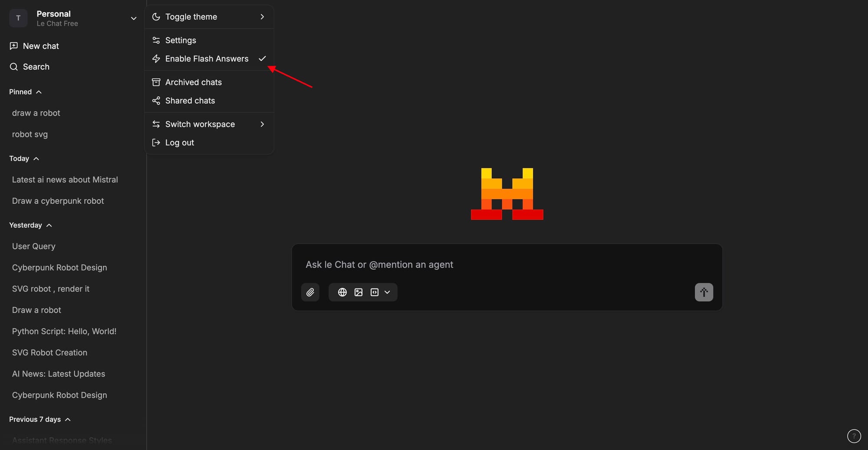Expand the Switch workspace submenu arrow
This screenshot has width=868, height=450.
click(x=262, y=124)
